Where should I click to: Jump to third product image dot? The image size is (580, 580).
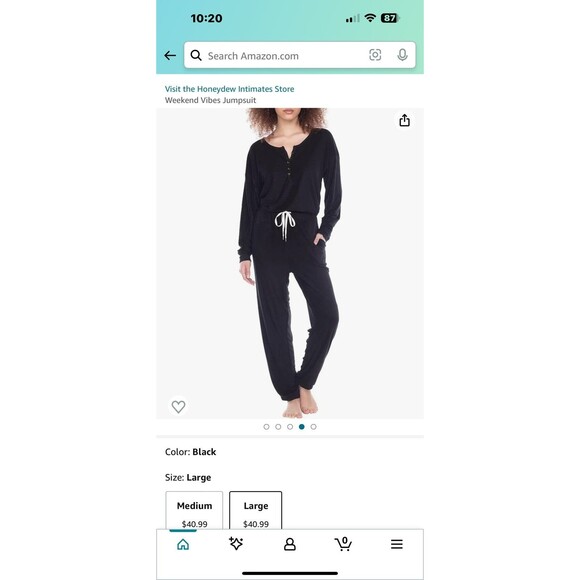pyautogui.click(x=290, y=427)
